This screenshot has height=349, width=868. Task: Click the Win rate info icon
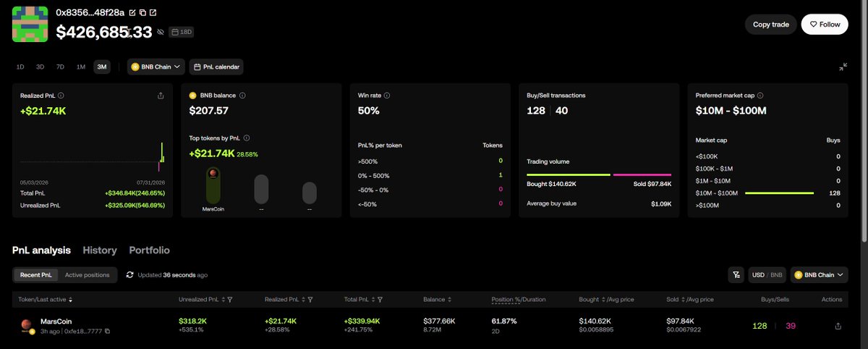tap(388, 95)
